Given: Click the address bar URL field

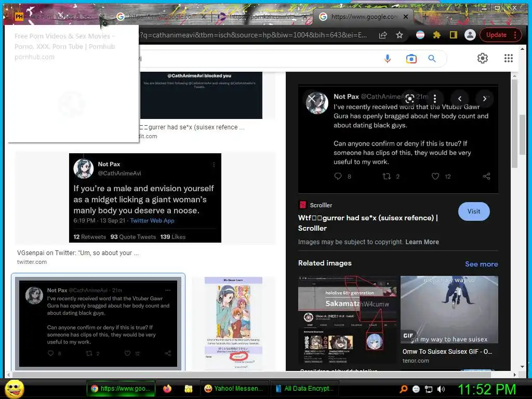Looking at the screenshot, I should pyautogui.click(x=253, y=35).
